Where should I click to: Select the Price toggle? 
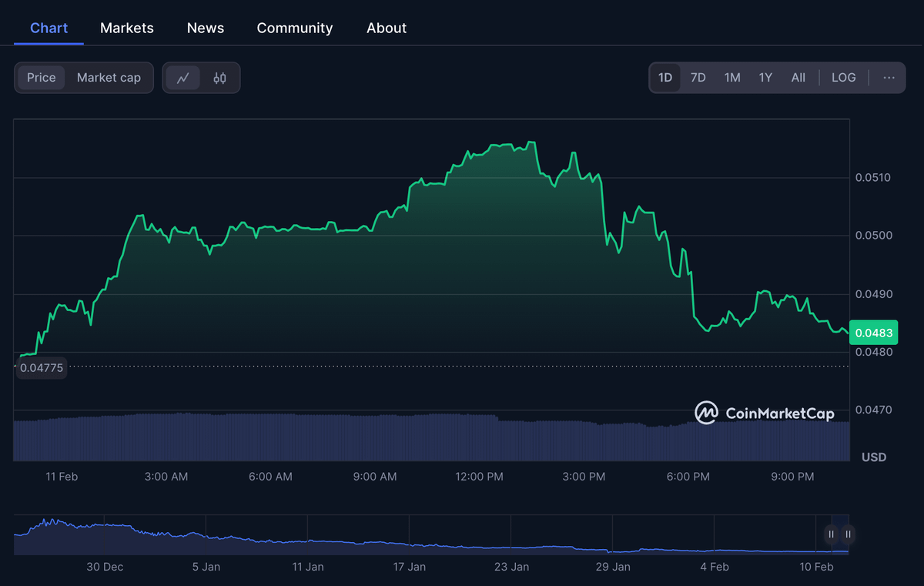(x=42, y=78)
